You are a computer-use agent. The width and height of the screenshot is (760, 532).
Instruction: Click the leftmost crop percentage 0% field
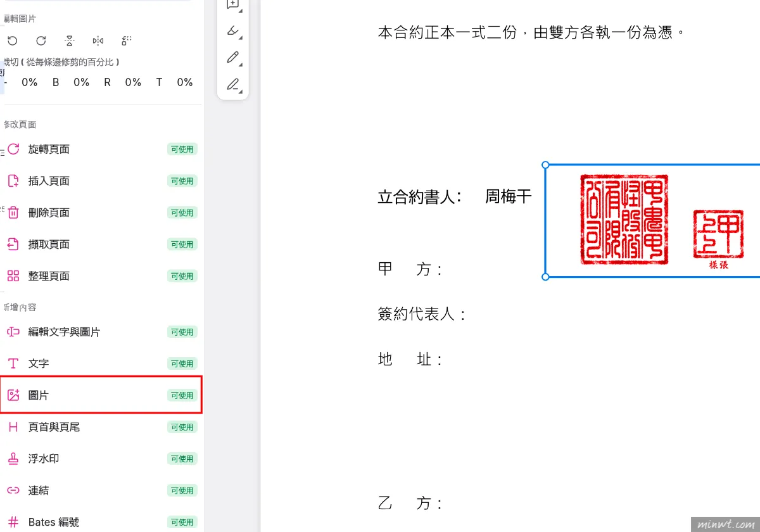click(30, 82)
